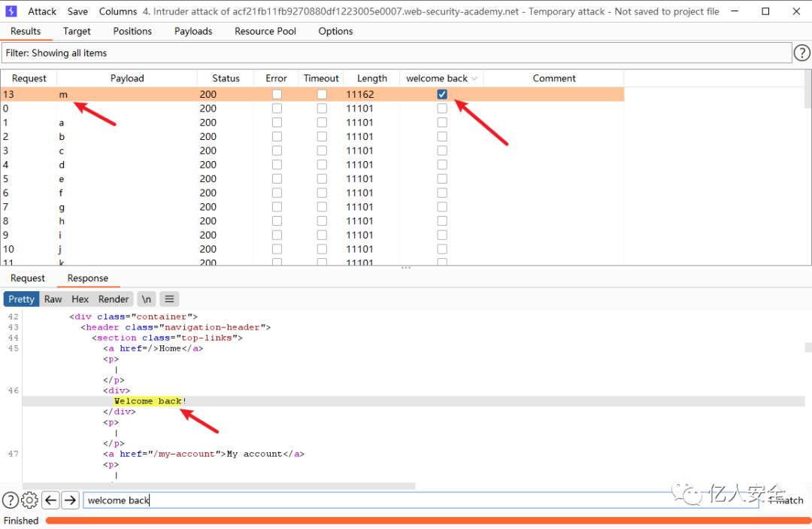Click the results table vertical scrollbar
Viewport: 812px width, 529px height.
[x=807, y=89]
